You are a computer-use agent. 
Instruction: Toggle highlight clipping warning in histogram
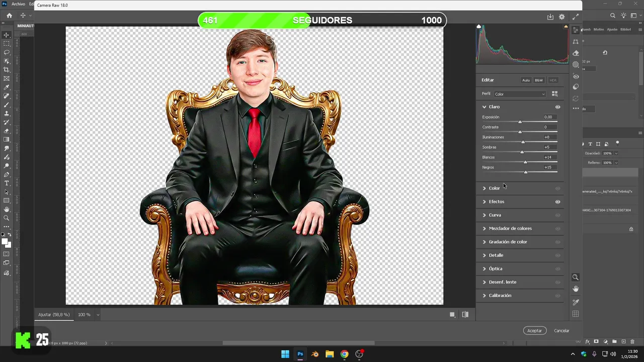tap(566, 27)
